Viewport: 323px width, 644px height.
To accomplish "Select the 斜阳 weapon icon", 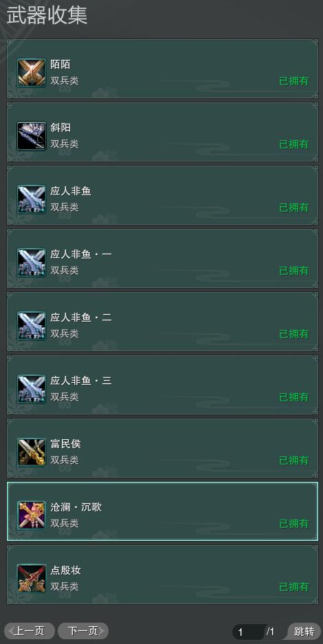I will 32,136.
